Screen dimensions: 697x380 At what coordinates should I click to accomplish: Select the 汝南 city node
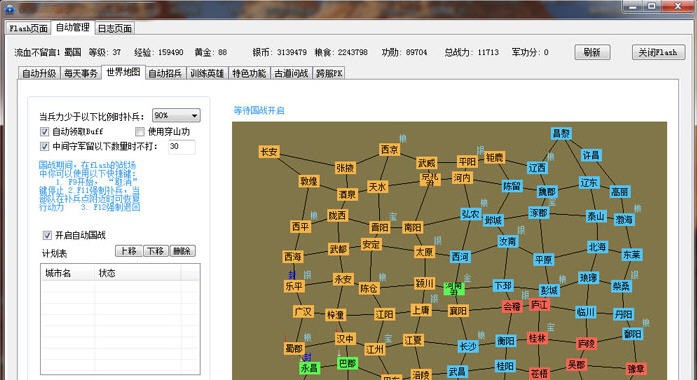tap(508, 241)
